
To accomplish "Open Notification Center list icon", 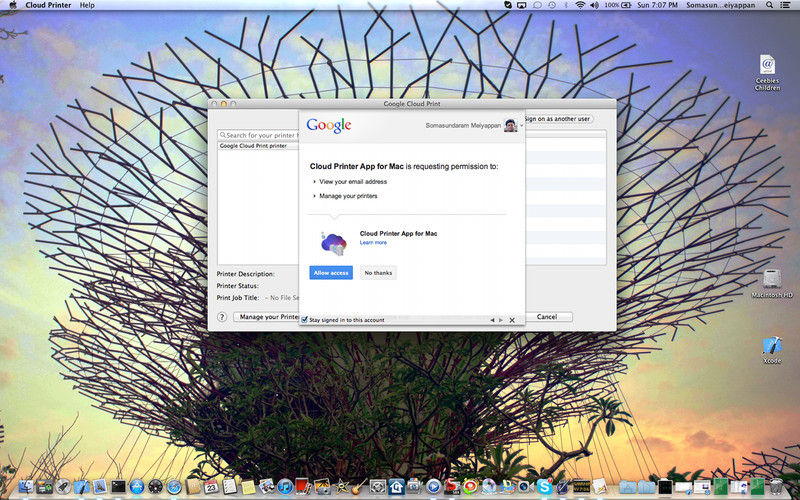I will click(785, 5).
